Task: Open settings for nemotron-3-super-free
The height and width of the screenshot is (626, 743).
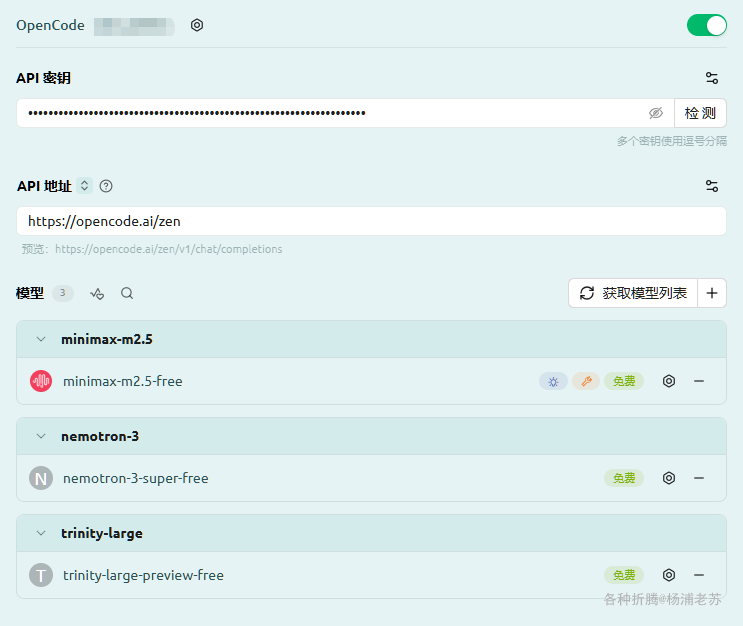Action: click(x=669, y=478)
